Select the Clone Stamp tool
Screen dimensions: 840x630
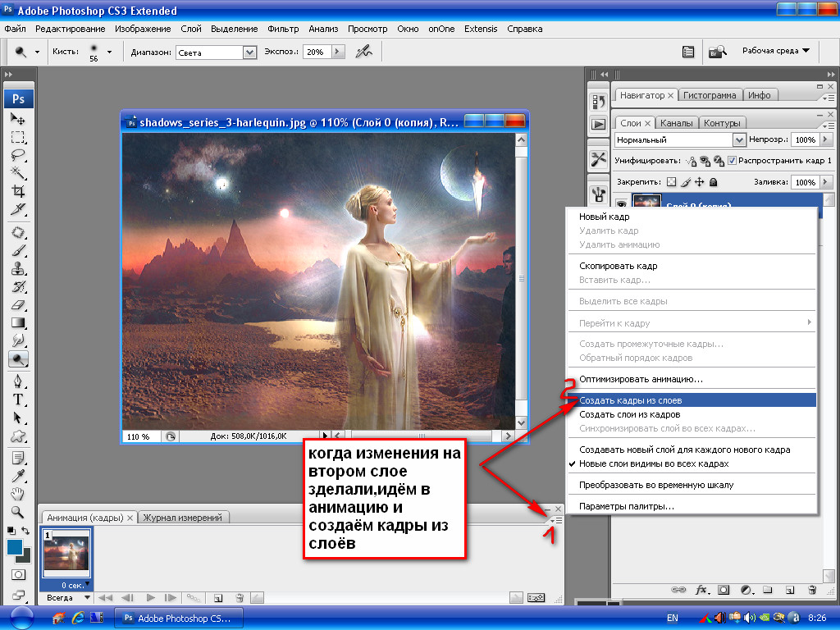(x=18, y=268)
